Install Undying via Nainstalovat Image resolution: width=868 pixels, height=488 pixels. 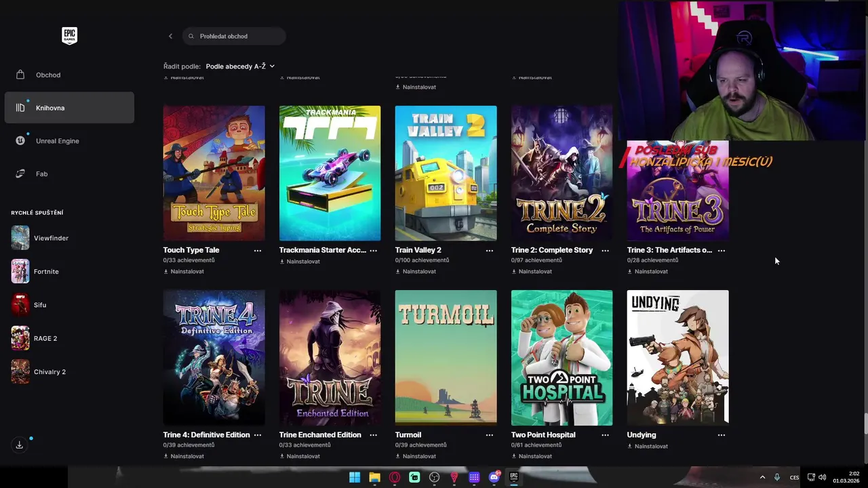tap(648, 446)
